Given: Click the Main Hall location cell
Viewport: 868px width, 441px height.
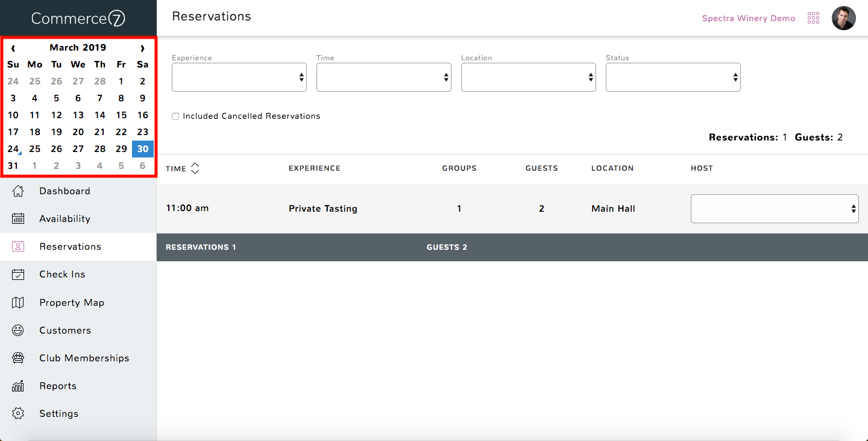Looking at the screenshot, I should (614, 209).
